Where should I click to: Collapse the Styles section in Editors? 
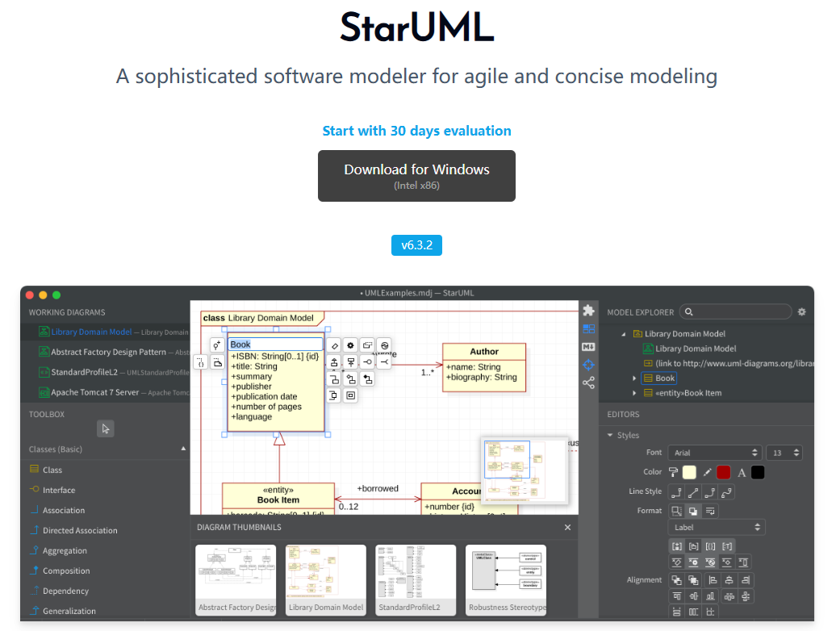pyautogui.click(x=610, y=435)
